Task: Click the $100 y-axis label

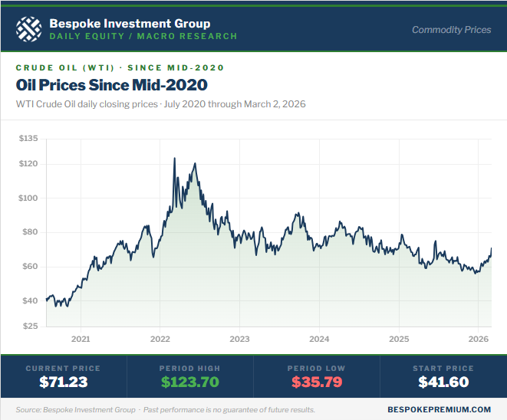Action: 28,198
